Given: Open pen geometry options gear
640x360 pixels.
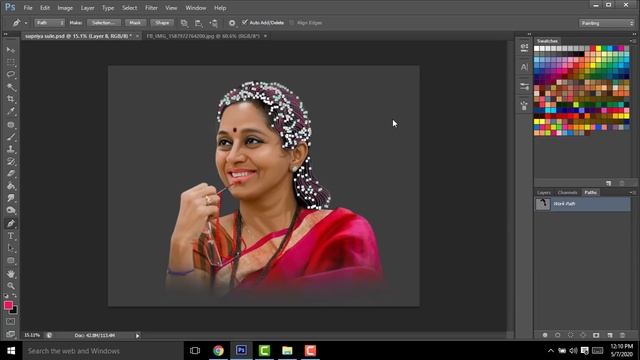Looking at the screenshot, I should click(x=232, y=23).
